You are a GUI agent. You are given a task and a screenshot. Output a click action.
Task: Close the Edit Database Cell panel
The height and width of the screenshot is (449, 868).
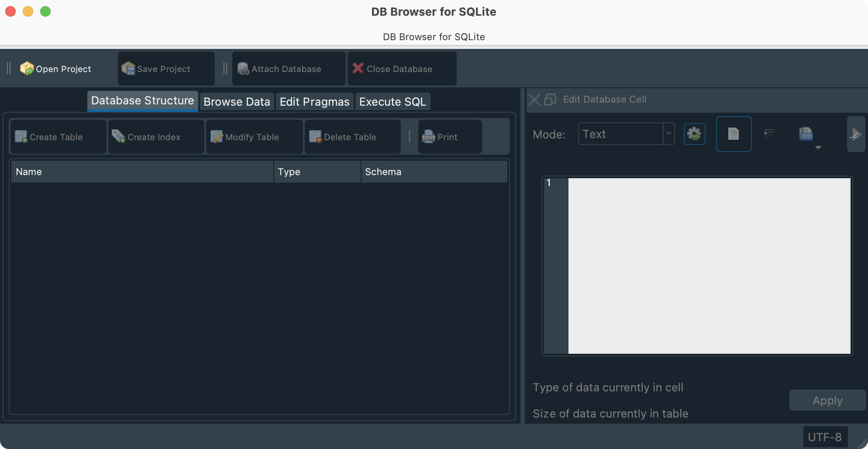(534, 100)
